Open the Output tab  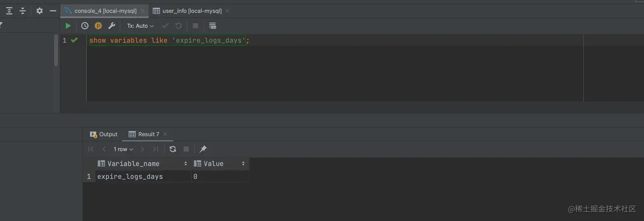[103, 134]
